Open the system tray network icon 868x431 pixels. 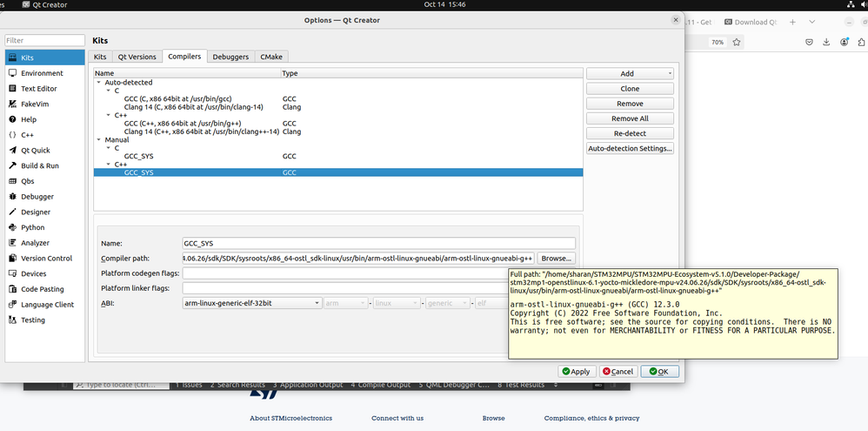pos(851,4)
